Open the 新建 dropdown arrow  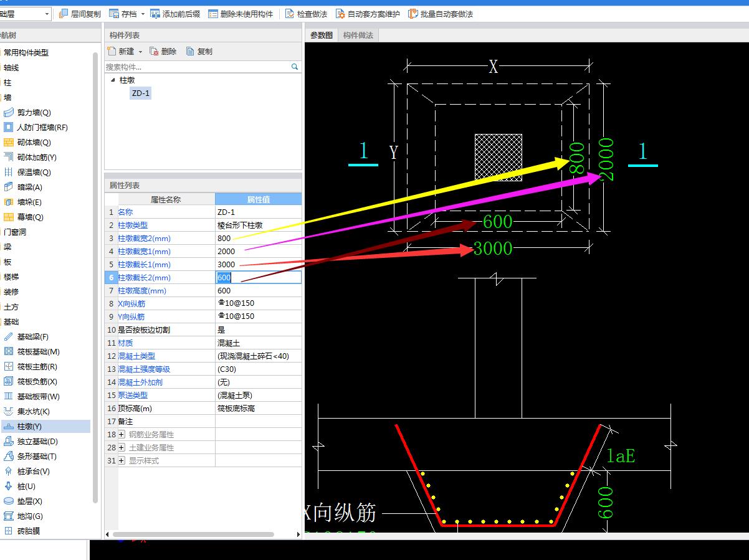(x=140, y=52)
